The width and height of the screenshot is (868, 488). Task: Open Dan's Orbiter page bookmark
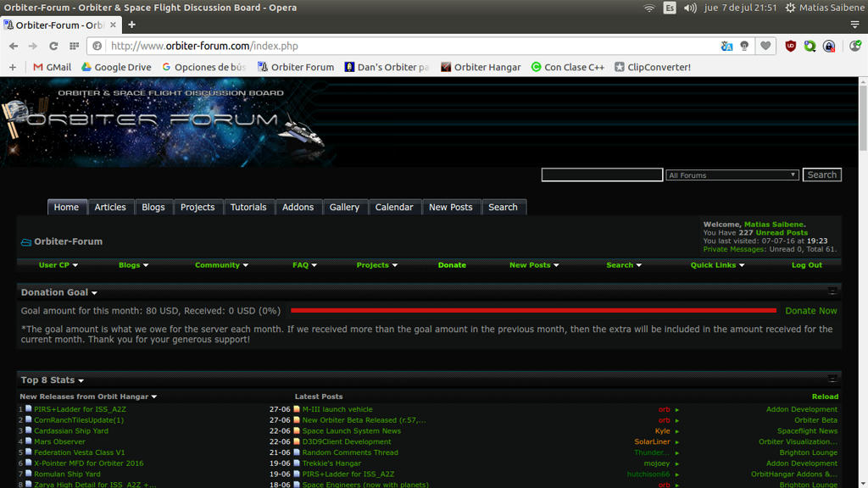pos(387,67)
